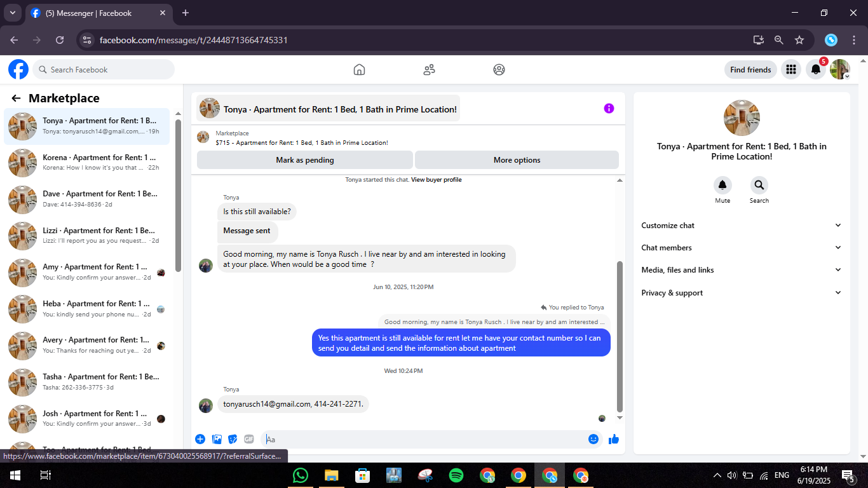This screenshot has height=488, width=868.
Task: Open the Facebook menu grid icon
Action: pyautogui.click(x=790, y=70)
